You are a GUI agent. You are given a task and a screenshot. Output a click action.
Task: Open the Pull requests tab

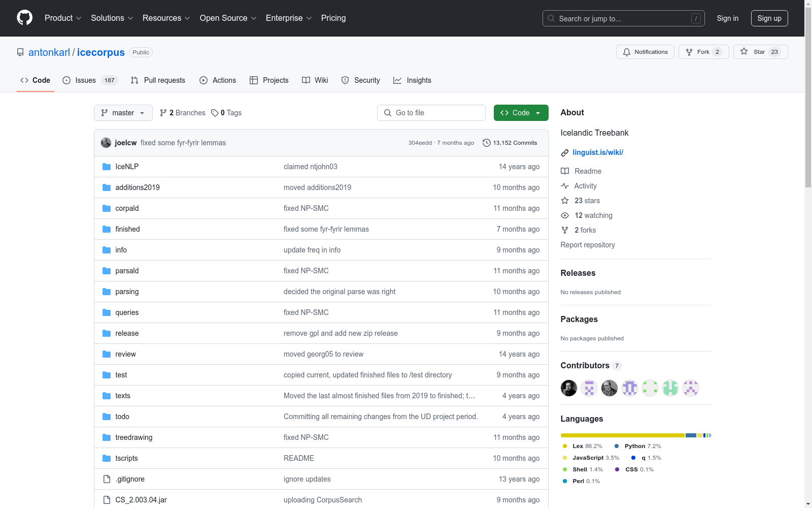click(158, 80)
